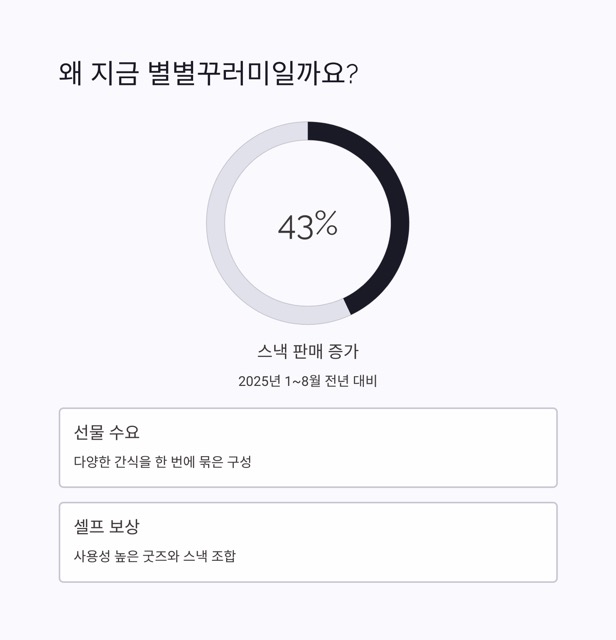Click the "다양한 간식을 한 번에 묶은 구성" description

click(163, 462)
